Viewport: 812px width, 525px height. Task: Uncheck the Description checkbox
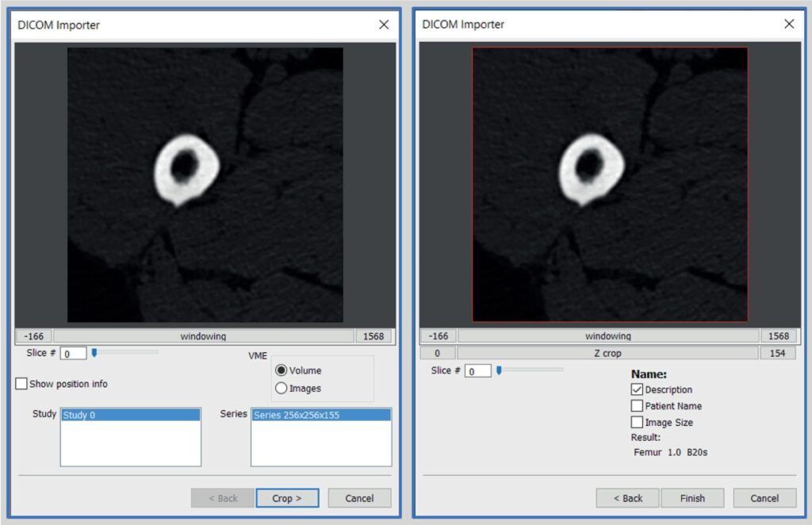[637, 389]
